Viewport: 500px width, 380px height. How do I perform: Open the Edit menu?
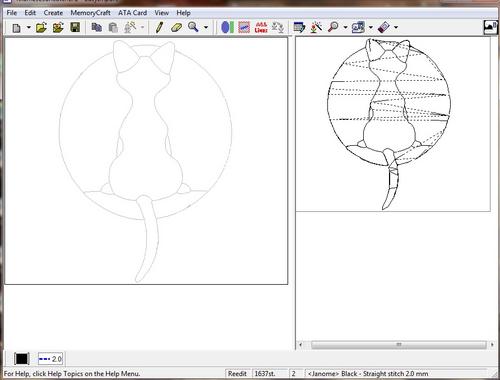pos(30,13)
